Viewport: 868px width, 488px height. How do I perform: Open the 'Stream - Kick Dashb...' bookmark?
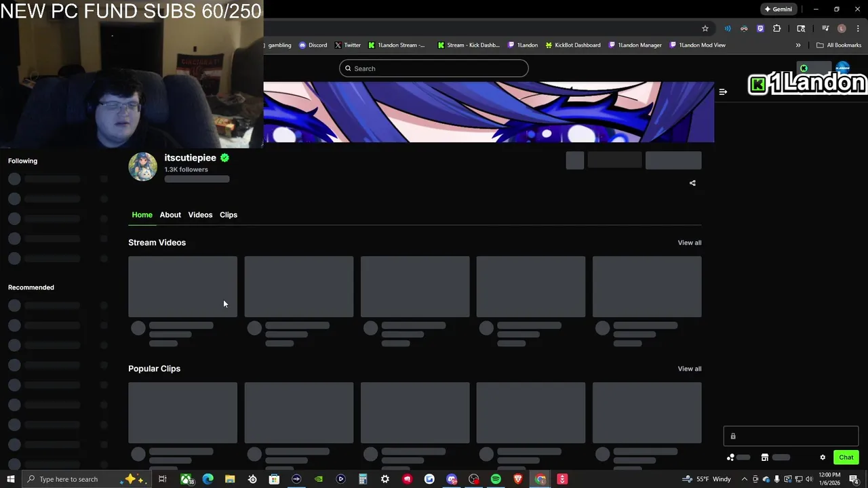point(469,45)
